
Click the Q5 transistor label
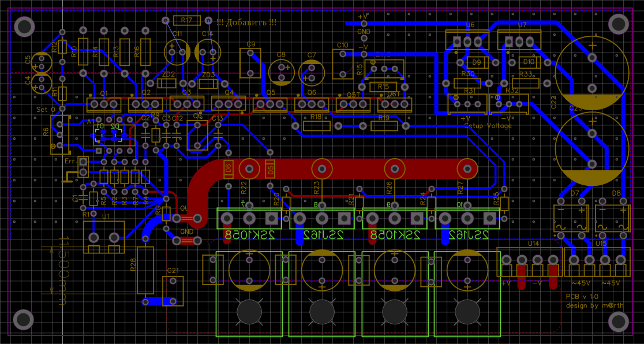coord(271,93)
